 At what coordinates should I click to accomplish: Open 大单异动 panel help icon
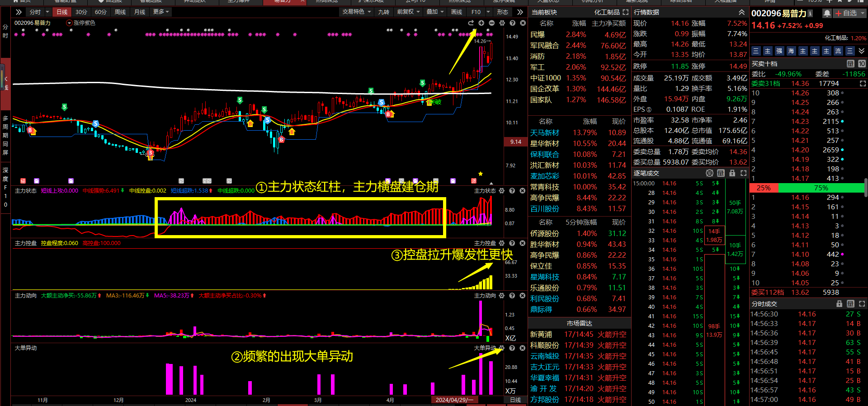(x=512, y=348)
